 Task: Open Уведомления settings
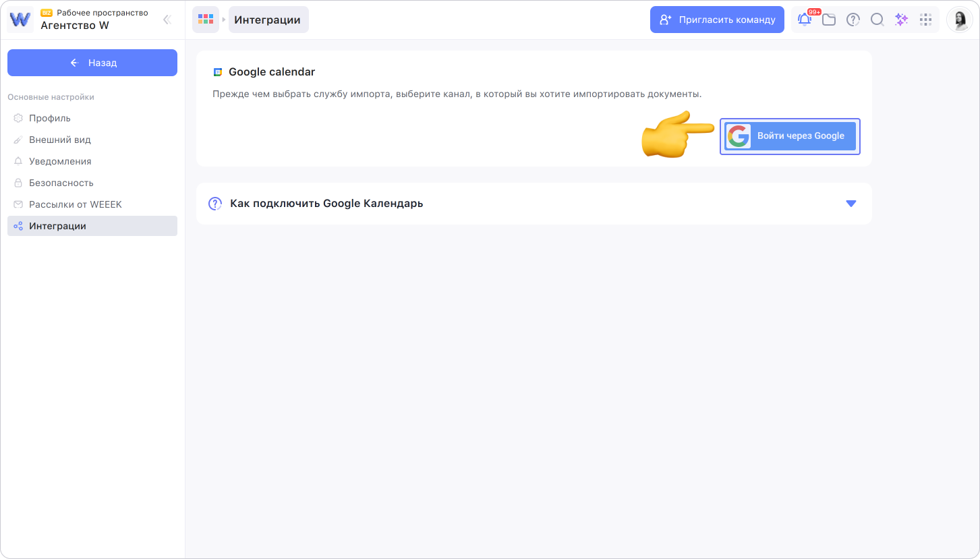60,161
